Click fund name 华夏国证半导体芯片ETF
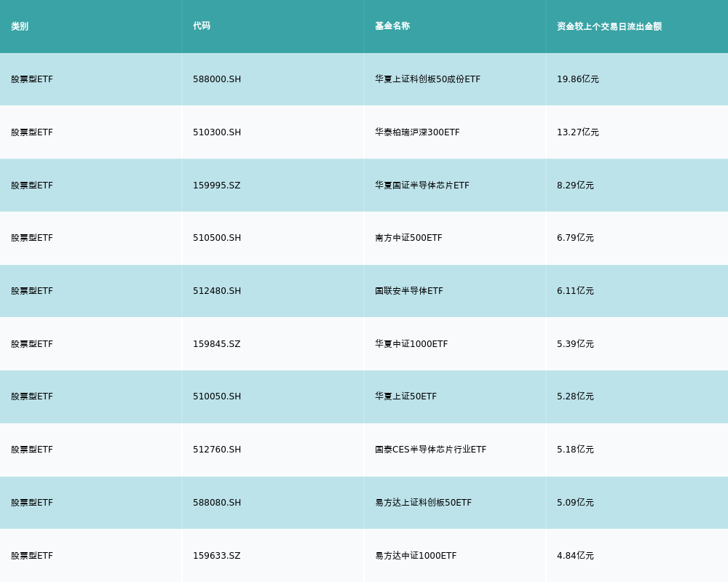The width and height of the screenshot is (728, 582). pyautogui.click(x=422, y=186)
